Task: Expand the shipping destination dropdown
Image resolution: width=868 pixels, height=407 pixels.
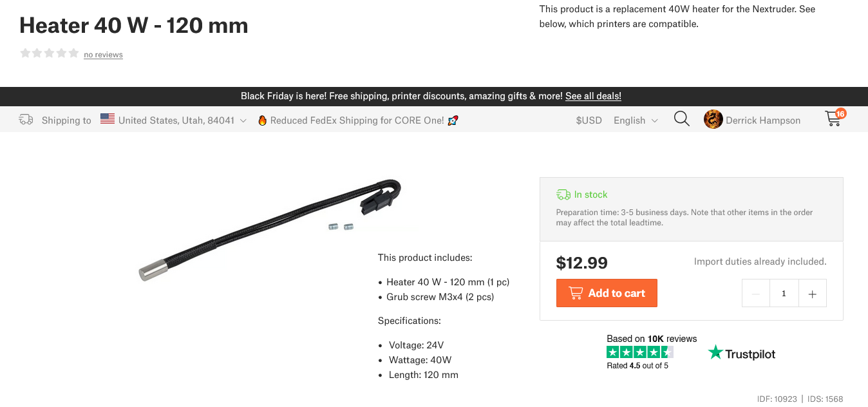Action: 243,120
